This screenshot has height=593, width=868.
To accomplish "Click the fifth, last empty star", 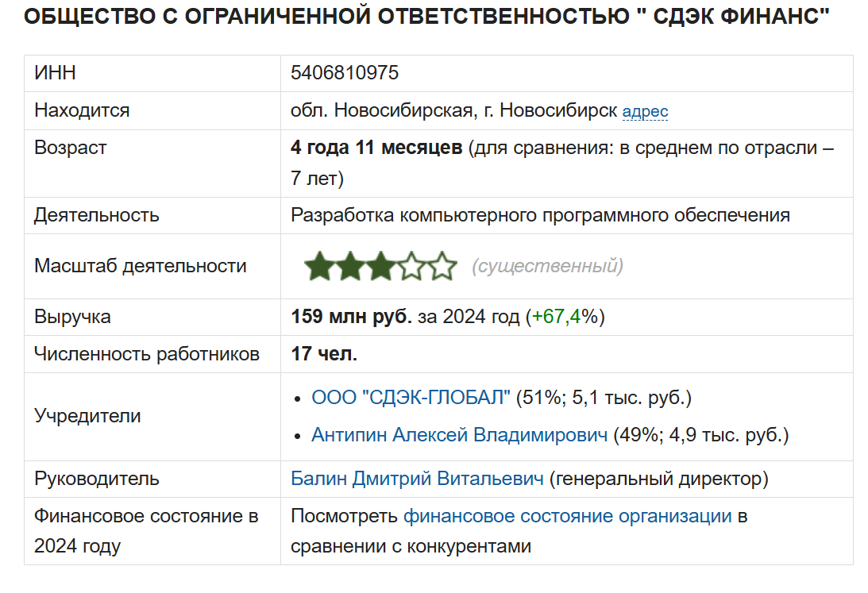I will pyautogui.click(x=442, y=267).
